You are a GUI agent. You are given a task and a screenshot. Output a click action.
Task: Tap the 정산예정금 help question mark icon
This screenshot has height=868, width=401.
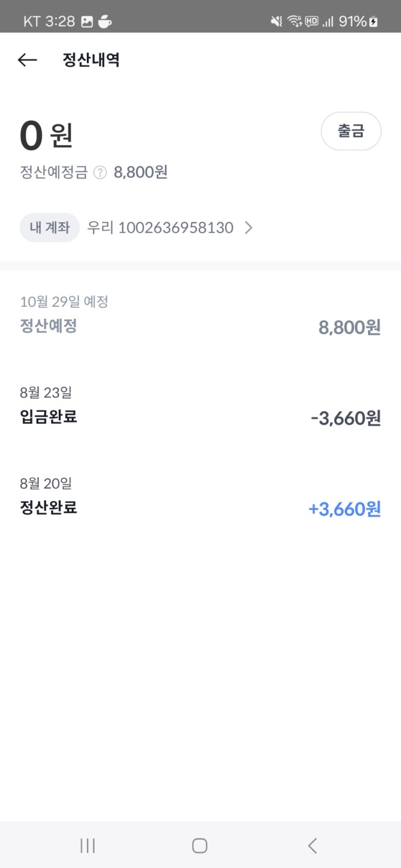tap(100, 173)
